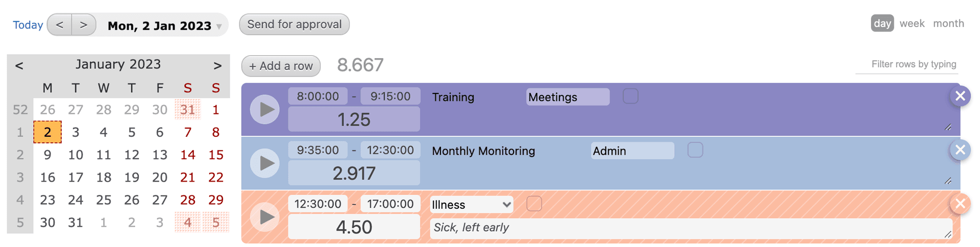Tick the checkbox beside Admin

tap(695, 150)
